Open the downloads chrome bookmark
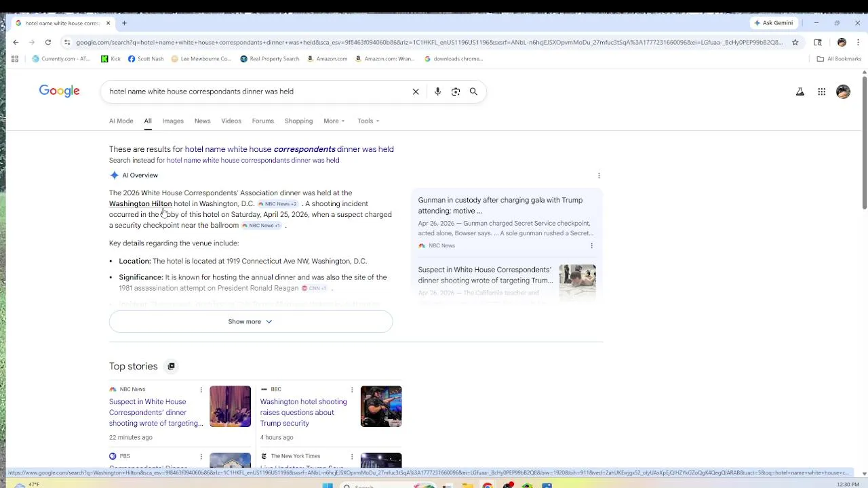 (454, 59)
